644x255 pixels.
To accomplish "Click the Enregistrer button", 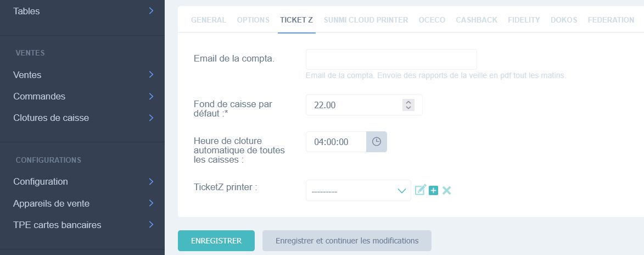I will point(216,241).
